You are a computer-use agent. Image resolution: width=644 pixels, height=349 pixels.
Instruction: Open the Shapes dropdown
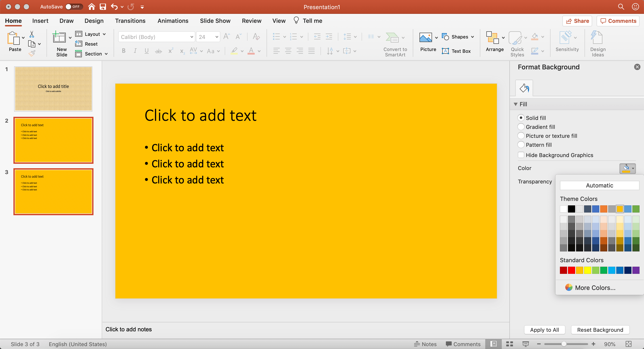pos(458,37)
